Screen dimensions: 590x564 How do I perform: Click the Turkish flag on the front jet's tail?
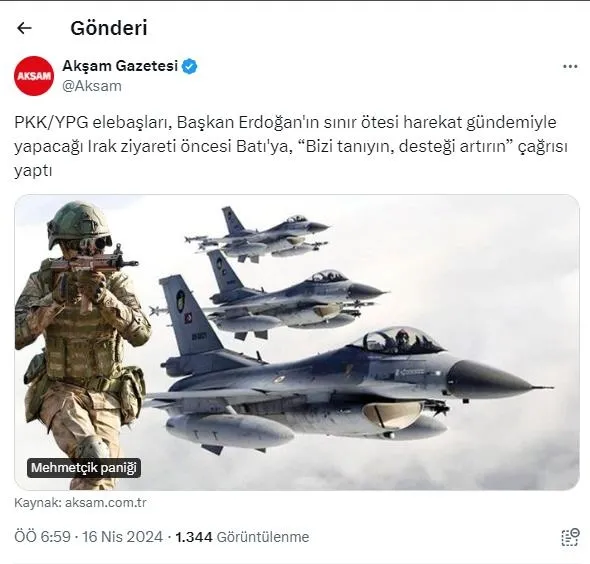click(189, 318)
